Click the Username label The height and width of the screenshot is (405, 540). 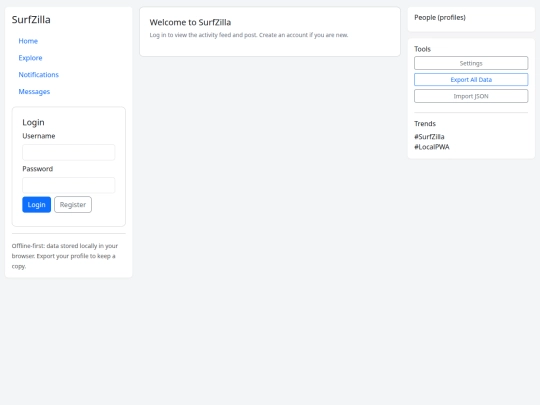[x=39, y=136]
